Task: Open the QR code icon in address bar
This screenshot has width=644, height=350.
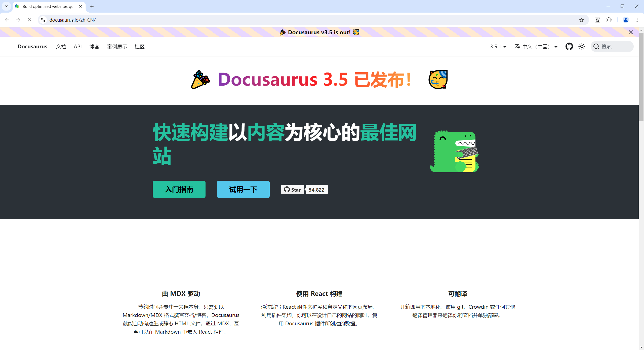Action: tap(597, 20)
